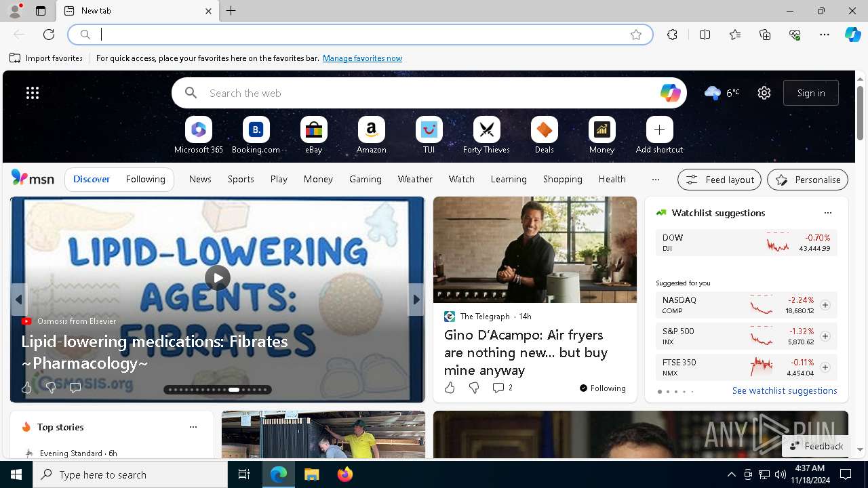Like the Lipid-lowering medications video

point(26,388)
